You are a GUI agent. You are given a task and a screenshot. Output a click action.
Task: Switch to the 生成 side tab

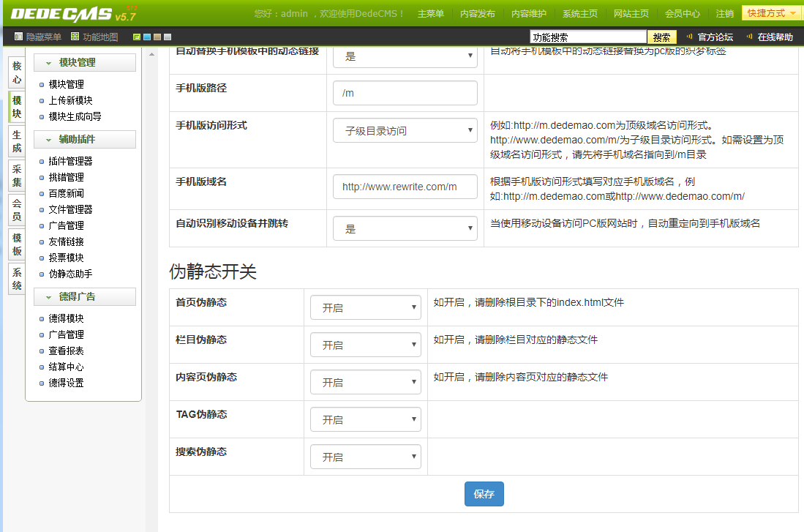pos(17,141)
